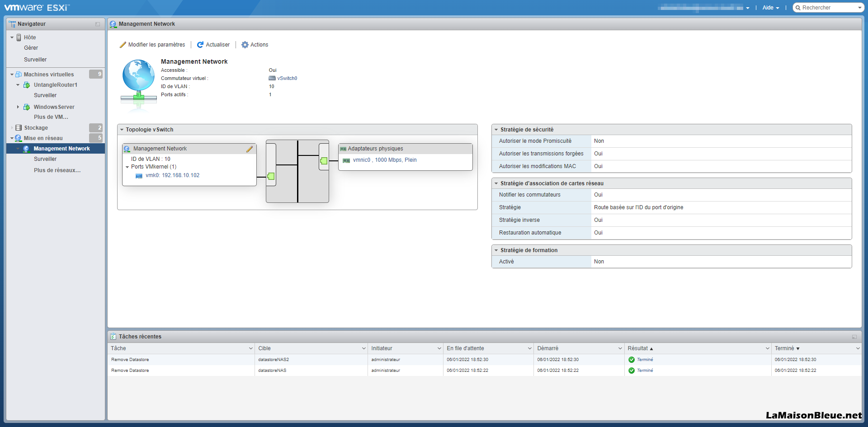Screen dimensions: 868x427
Task: Open the Aide menu
Action: (771, 8)
